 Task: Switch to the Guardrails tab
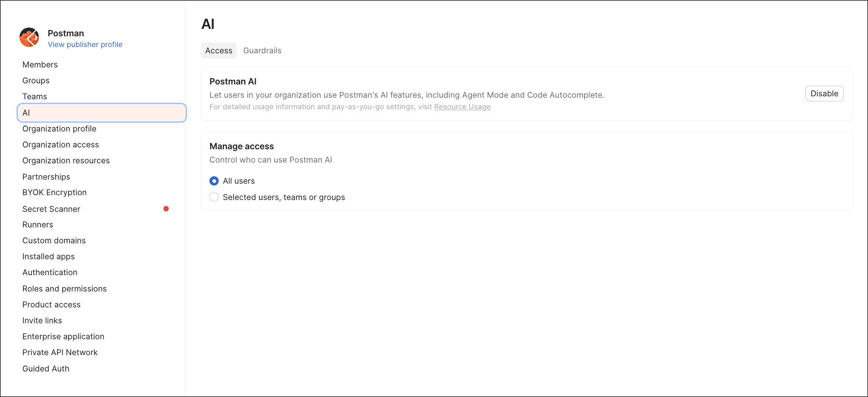point(262,51)
